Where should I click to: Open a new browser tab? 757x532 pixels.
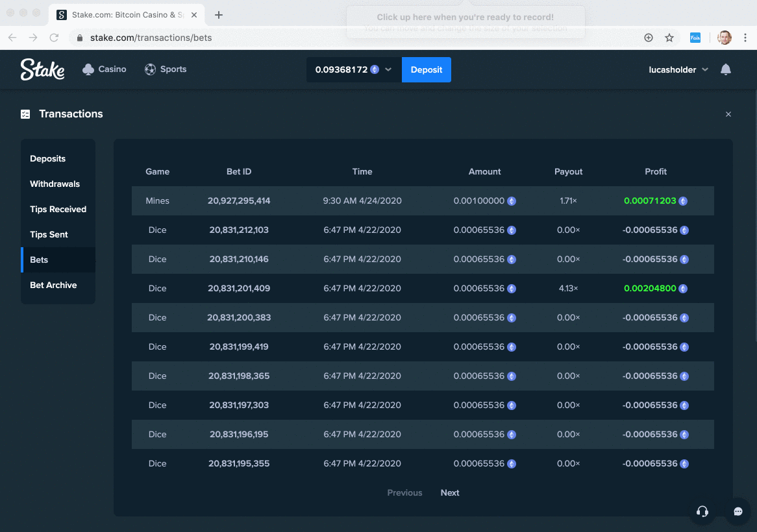tap(219, 15)
